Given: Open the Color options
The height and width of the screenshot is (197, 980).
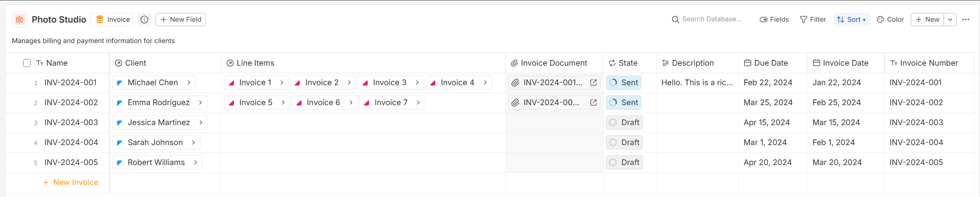Looking at the screenshot, I should 890,20.
